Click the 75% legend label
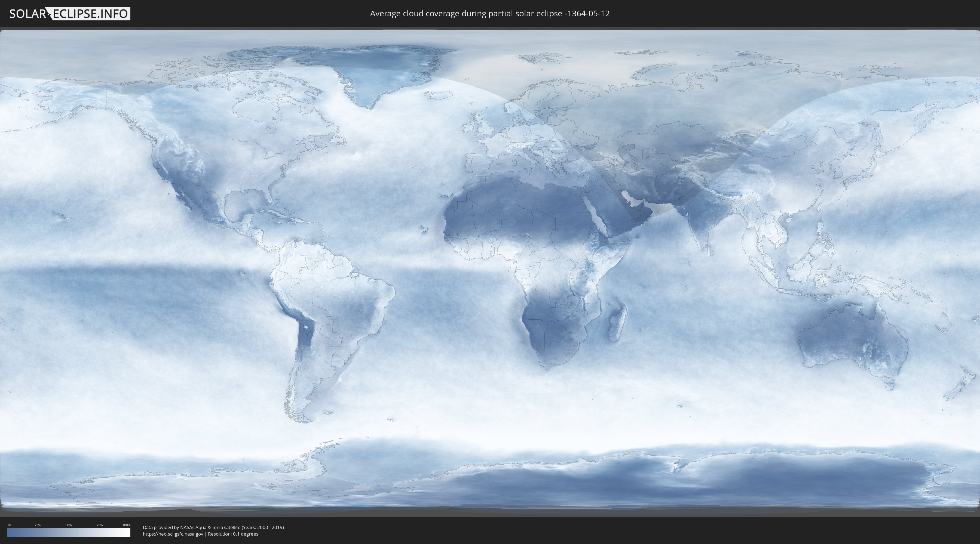Image resolution: width=980 pixels, height=544 pixels. [x=99, y=525]
